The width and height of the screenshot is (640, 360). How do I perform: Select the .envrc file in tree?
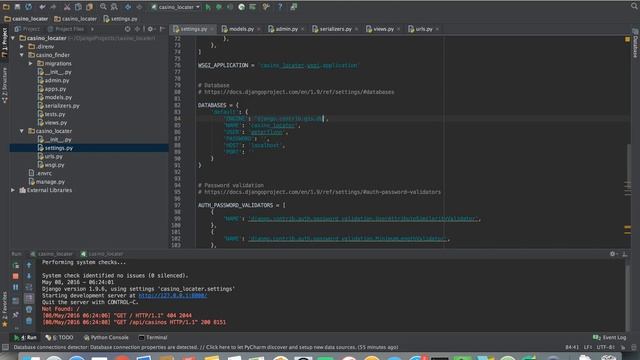(40, 173)
